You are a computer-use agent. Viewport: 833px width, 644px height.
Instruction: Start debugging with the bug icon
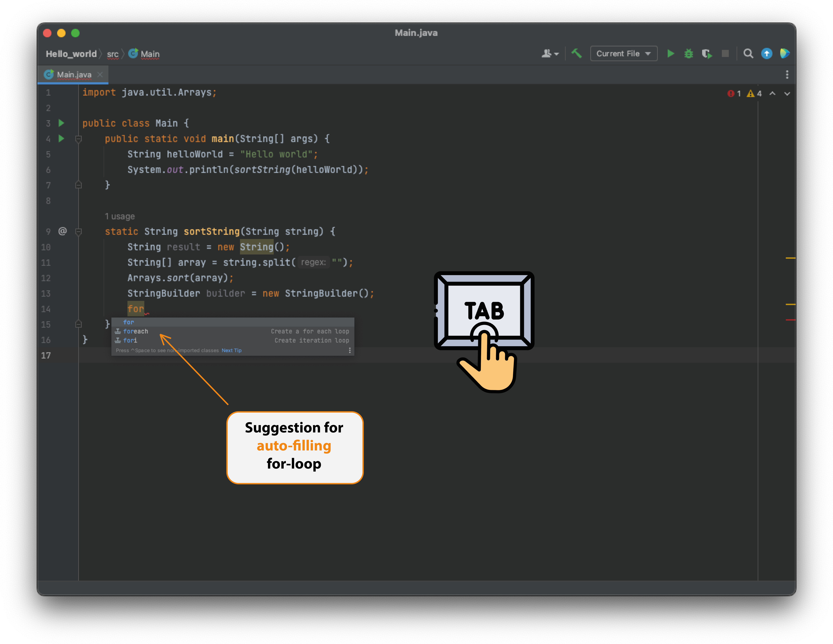688,54
